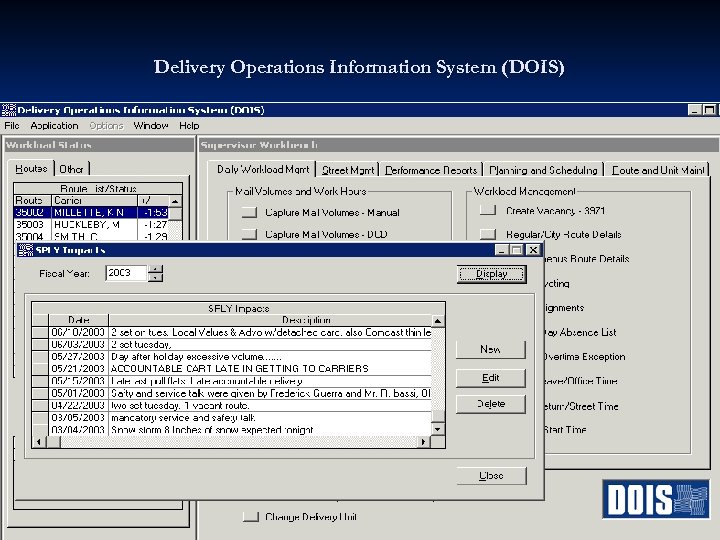Click the Capture Mail Volumes - Manual button
Image resolution: width=720 pixels, height=540 pixels.
[249, 212]
